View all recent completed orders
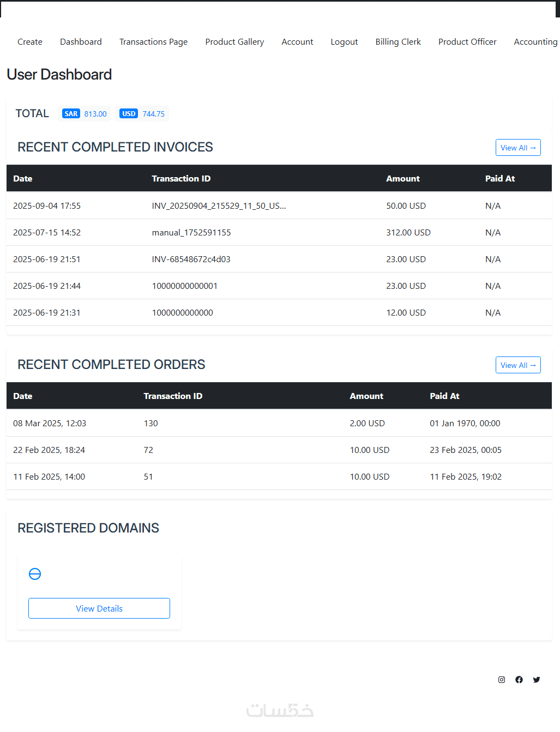The height and width of the screenshot is (732, 560). click(518, 365)
